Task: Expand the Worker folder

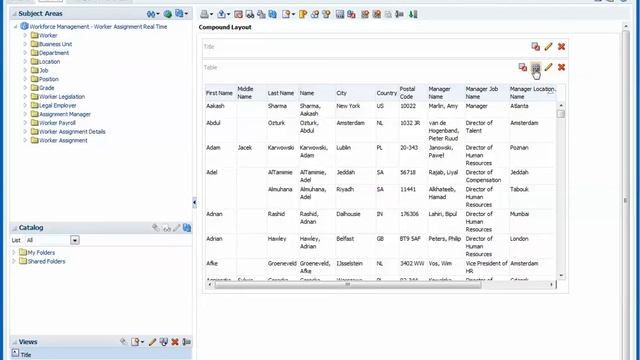Action: 25,36
